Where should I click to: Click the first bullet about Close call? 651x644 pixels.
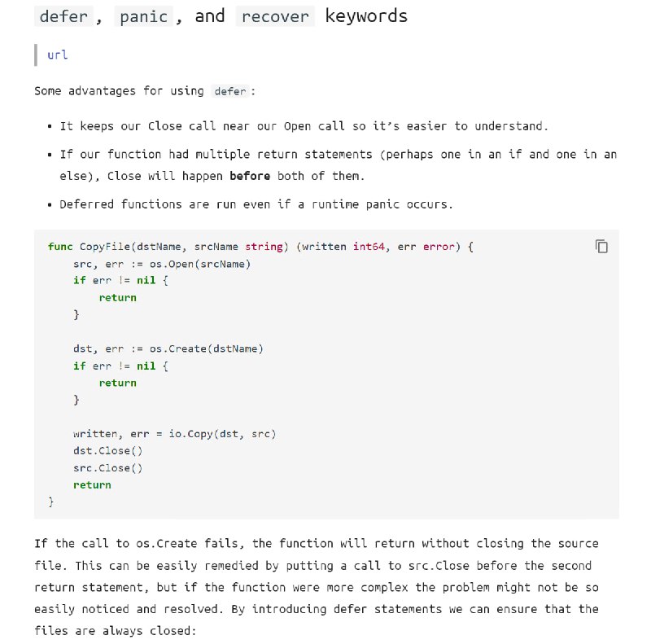coord(304,126)
